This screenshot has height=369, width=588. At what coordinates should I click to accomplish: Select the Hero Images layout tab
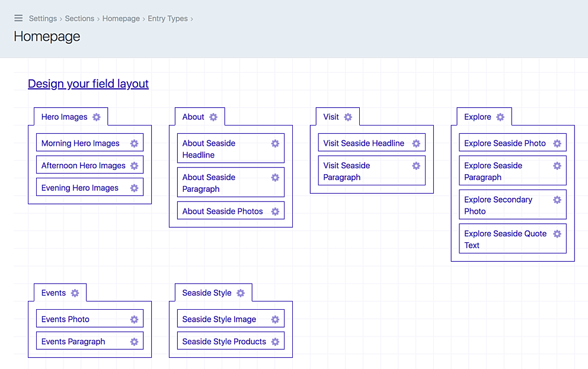tap(71, 117)
